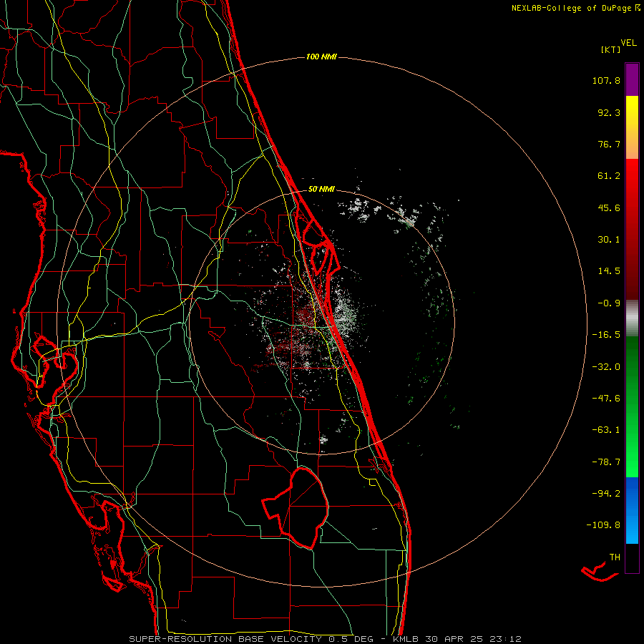Click the [KT] units label
This screenshot has height=644, width=644.
coord(611,49)
